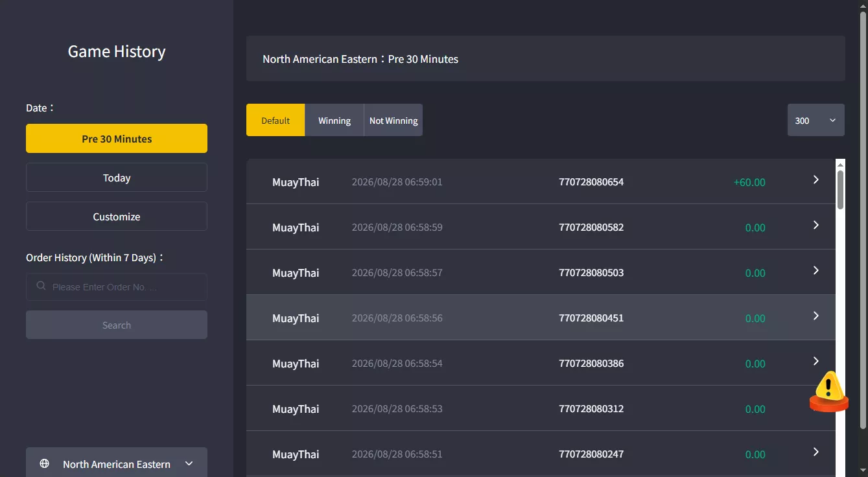This screenshot has height=477, width=868.
Task: Click 0.00 amount for order 770728080312
Action: 755,409
